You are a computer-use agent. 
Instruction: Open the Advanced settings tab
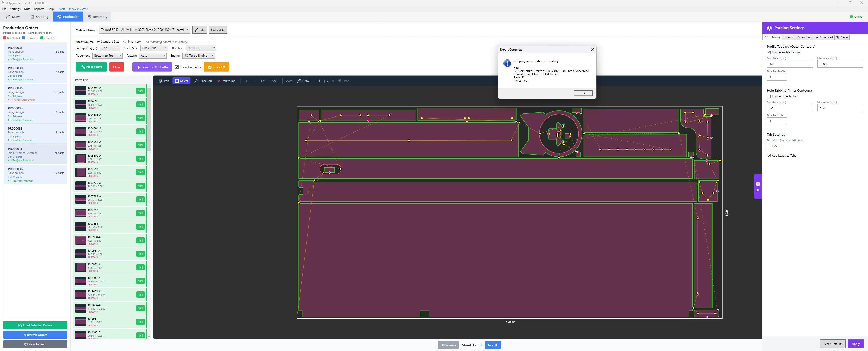[x=824, y=37]
